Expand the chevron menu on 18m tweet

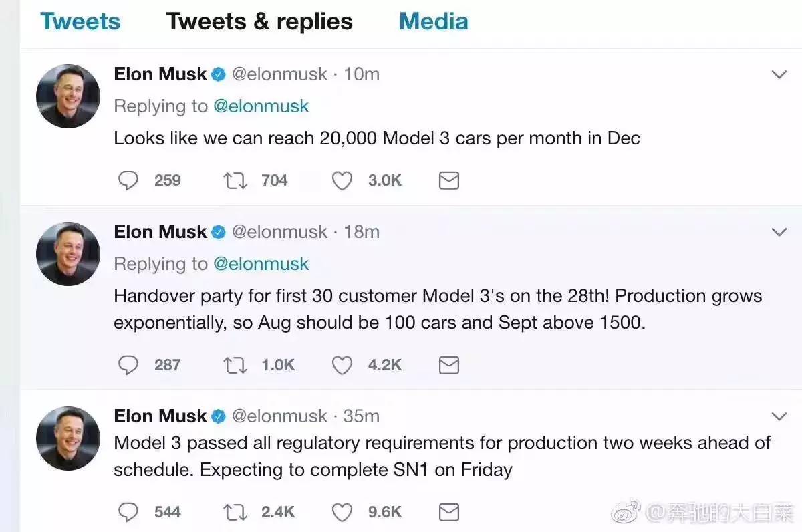pos(779,232)
